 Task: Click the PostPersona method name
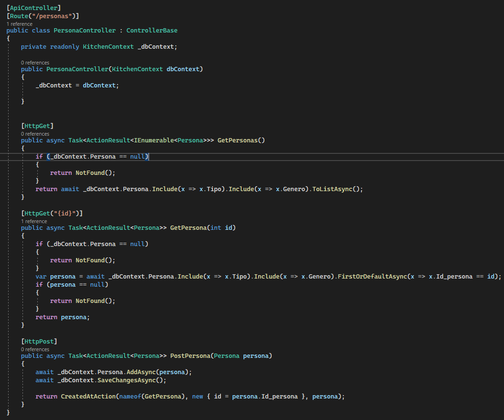(190, 356)
